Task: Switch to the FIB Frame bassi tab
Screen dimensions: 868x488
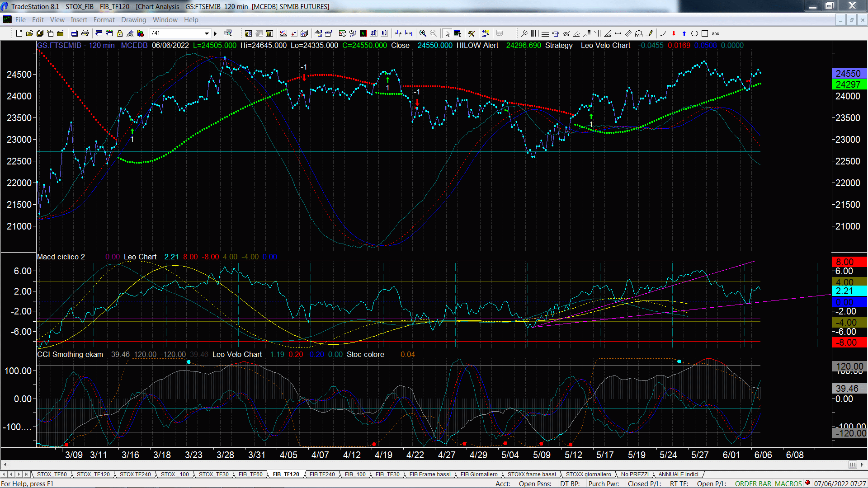Action: click(430, 474)
